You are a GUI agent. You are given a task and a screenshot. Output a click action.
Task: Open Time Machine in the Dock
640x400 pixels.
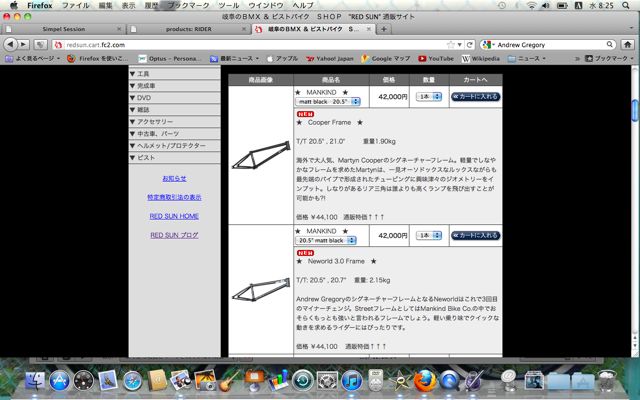point(302,381)
